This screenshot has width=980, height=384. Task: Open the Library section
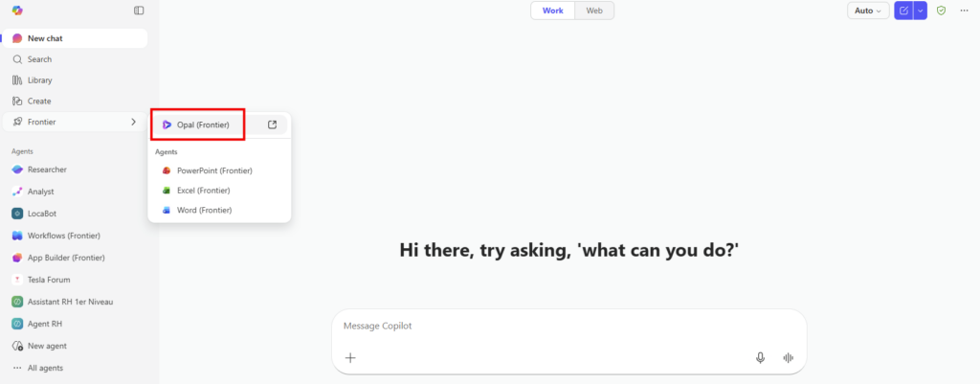pyautogui.click(x=40, y=80)
